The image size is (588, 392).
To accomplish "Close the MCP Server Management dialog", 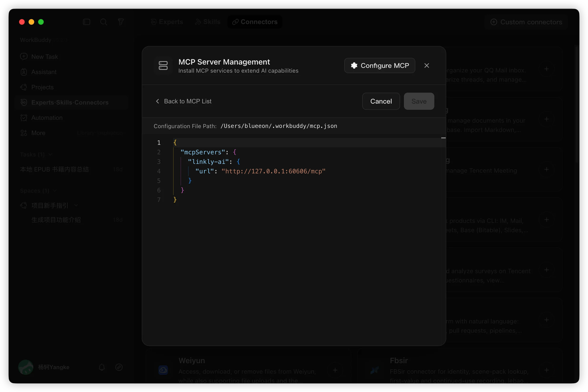I will [x=426, y=65].
